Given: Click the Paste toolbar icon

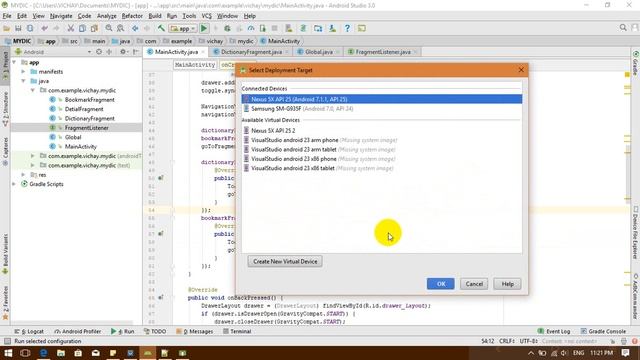Looking at the screenshot, I should pos(94,28).
